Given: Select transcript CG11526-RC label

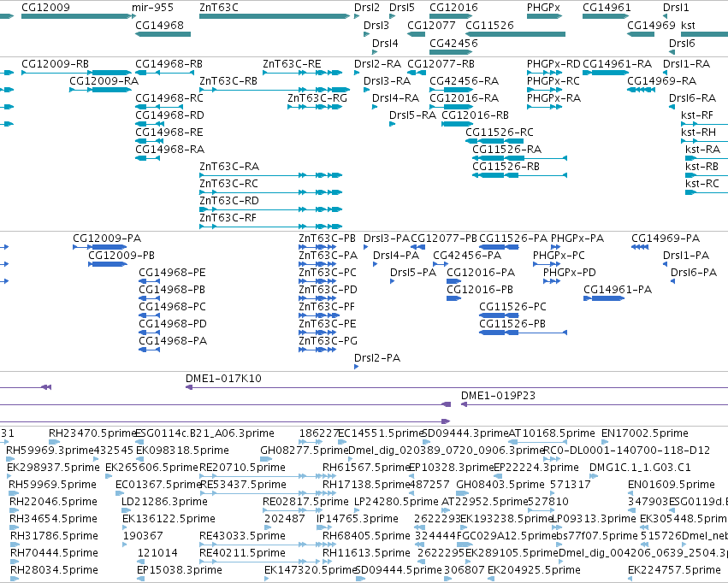Looking at the screenshot, I should point(499,132).
